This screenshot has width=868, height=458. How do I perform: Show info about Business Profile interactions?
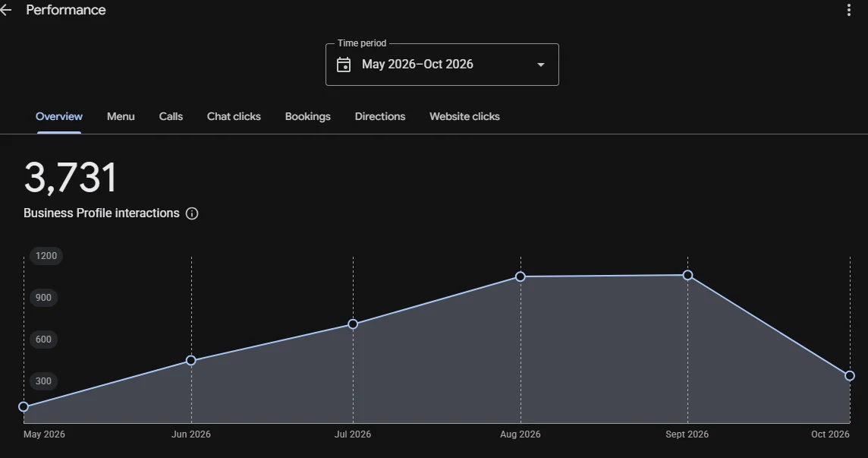click(192, 213)
